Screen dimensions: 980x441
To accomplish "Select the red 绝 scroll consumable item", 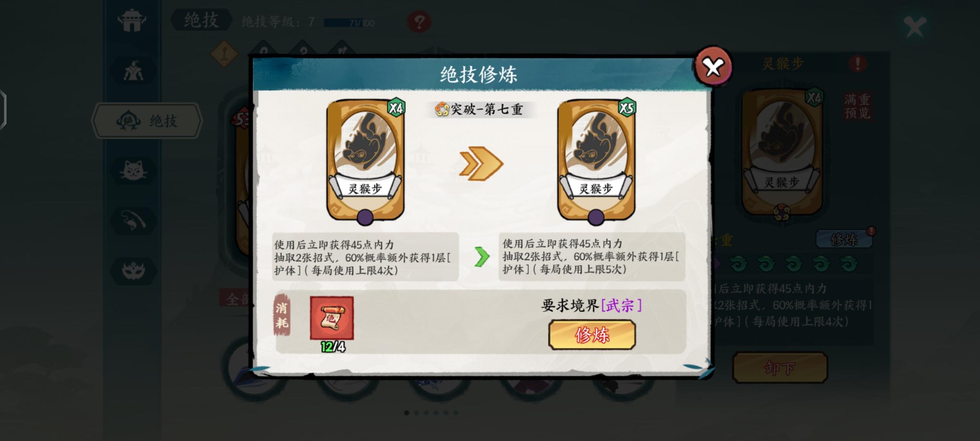I will 332,318.
